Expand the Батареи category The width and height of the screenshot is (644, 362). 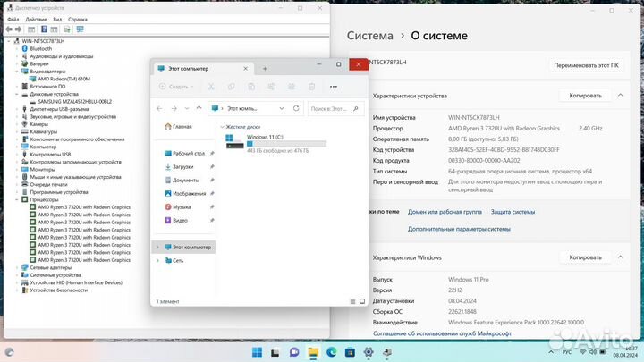coord(17,63)
